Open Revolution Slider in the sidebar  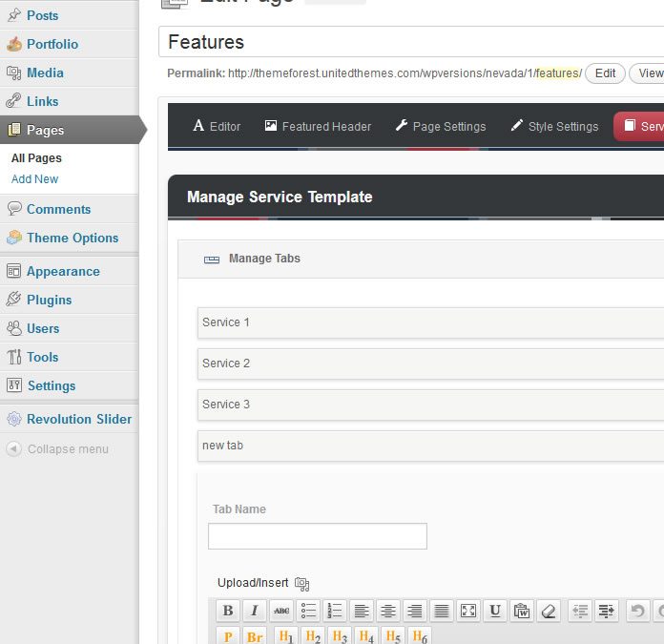pyautogui.click(x=79, y=419)
